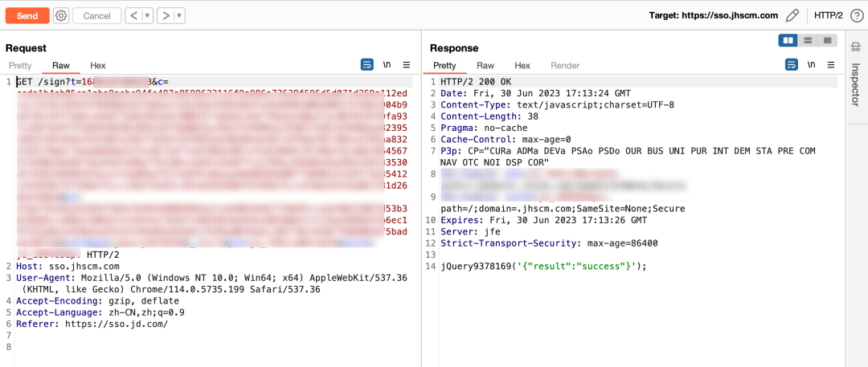Click the User-Agent header in request
Image resolution: width=868 pixels, height=367 pixels.
point(211,283)
